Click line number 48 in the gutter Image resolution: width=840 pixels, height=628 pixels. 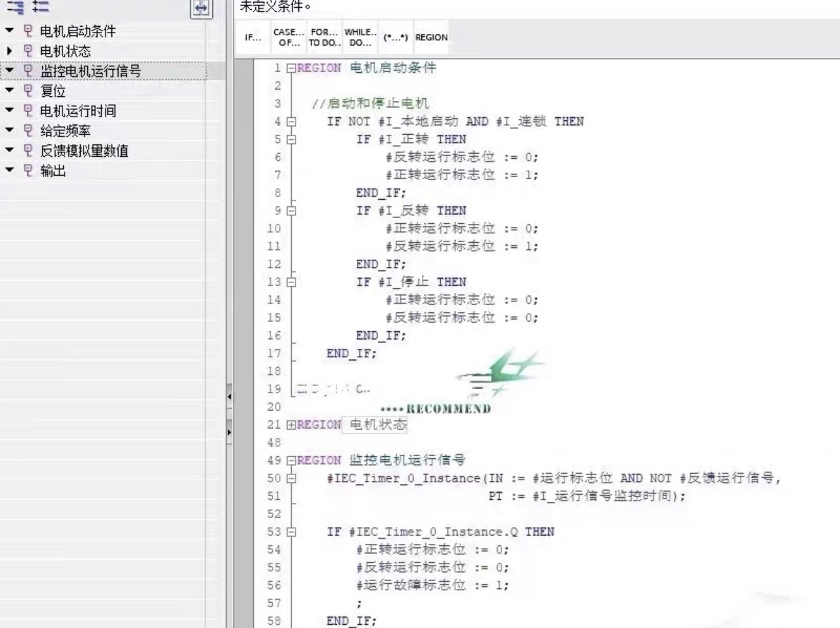pos(273,443)
